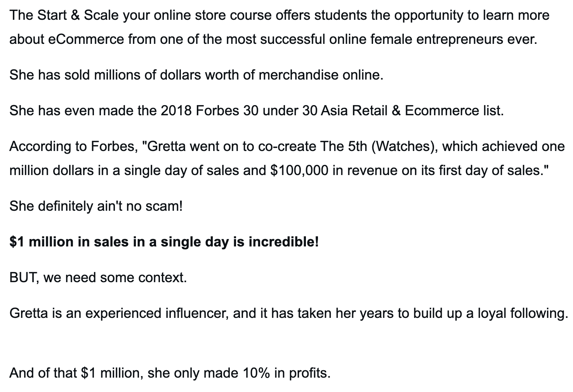Click "Asia Retail & Ecommerce list" text
This screenshot has width=573, height=392.
(412, 111)
